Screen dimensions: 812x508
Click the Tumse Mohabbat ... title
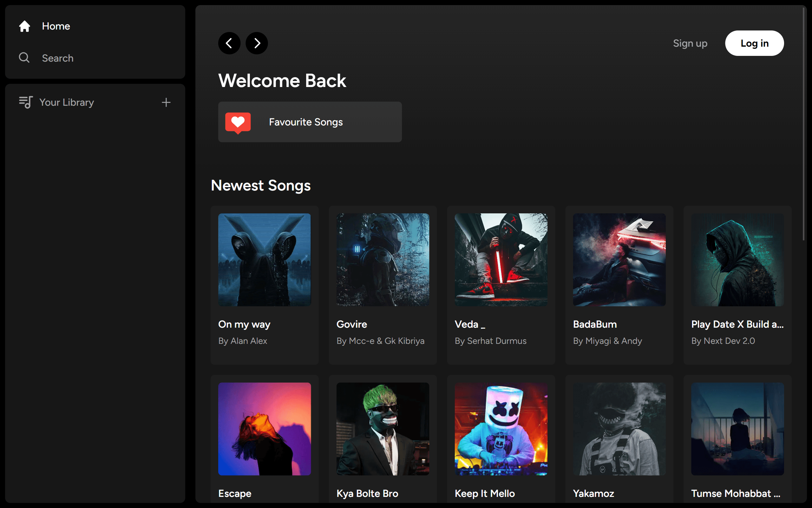point(736,493)
